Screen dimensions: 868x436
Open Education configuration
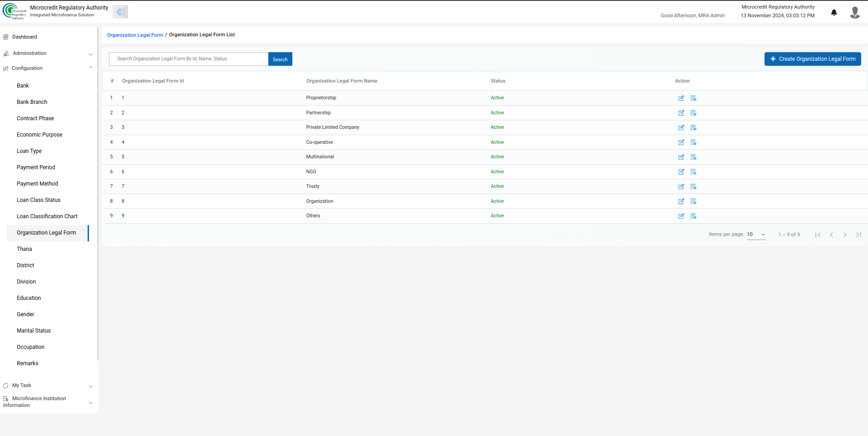29,298
